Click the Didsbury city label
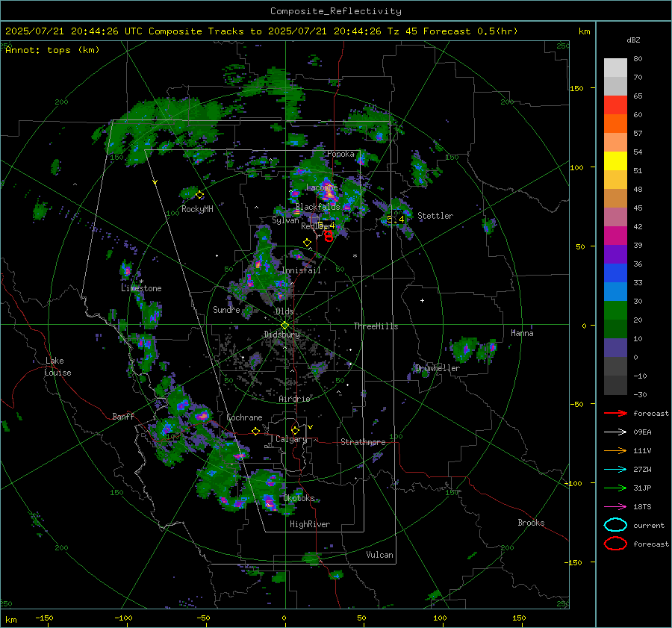The width and height of the screenshot is (672, 628). click(281, 335)
